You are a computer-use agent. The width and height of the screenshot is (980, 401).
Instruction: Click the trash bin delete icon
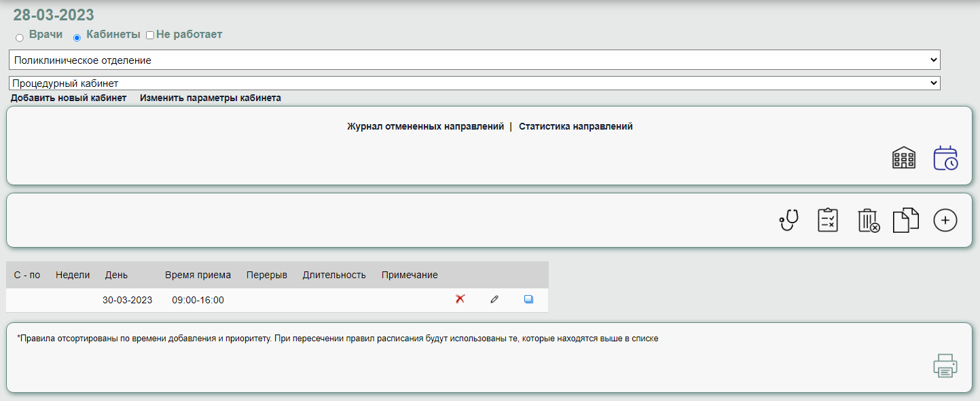click(868, 221)
